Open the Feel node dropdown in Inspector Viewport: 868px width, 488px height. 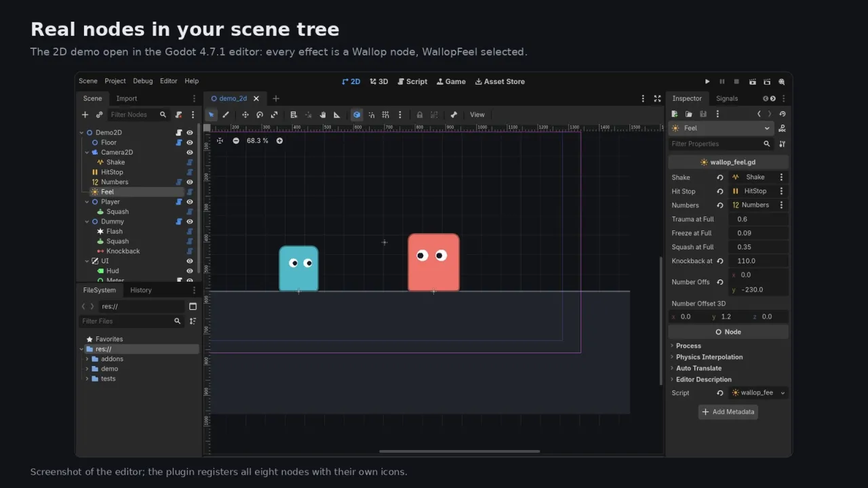(722, 128)
